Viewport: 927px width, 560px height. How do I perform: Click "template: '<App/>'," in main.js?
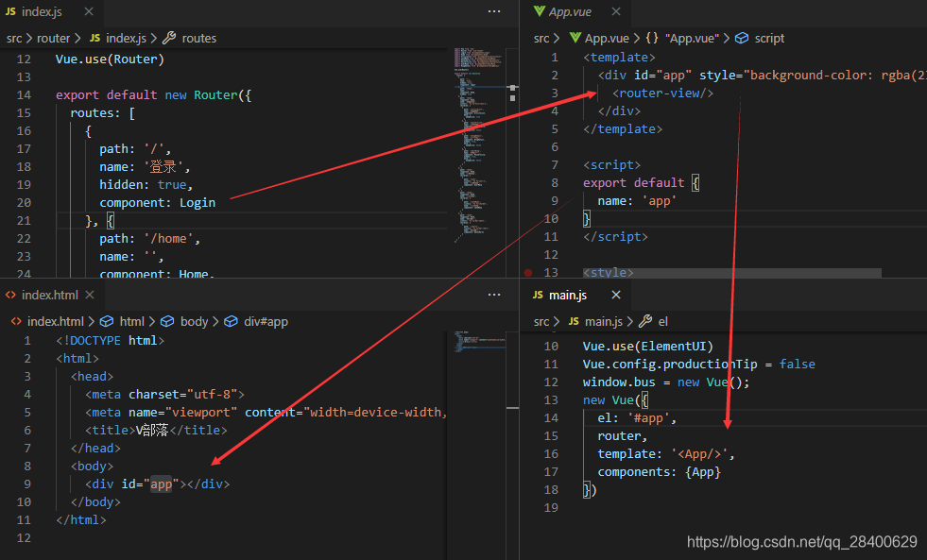click(665, 454)
